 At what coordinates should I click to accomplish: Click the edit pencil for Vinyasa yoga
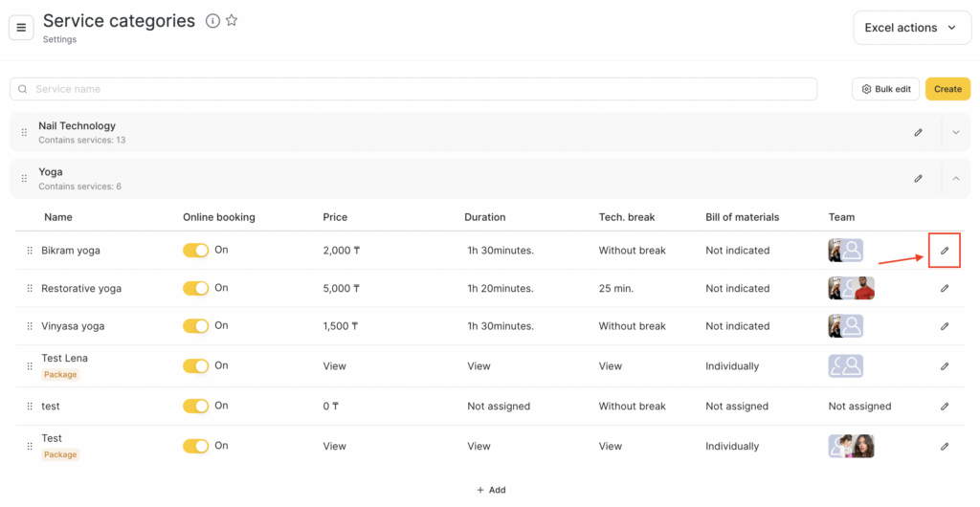(945, 326)
